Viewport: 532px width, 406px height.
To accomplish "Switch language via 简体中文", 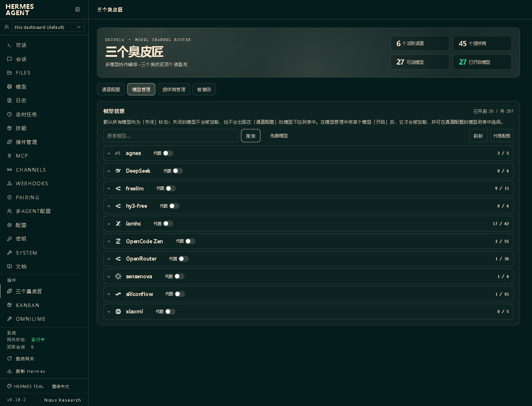I will coord(61,386).
